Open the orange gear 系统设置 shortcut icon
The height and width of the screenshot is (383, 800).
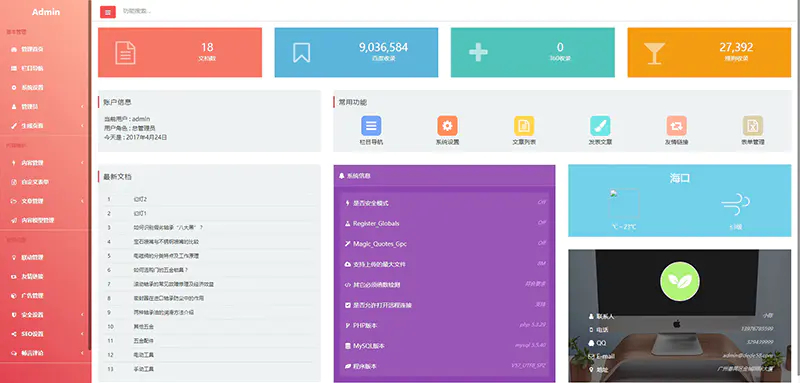tap(447, 125)
